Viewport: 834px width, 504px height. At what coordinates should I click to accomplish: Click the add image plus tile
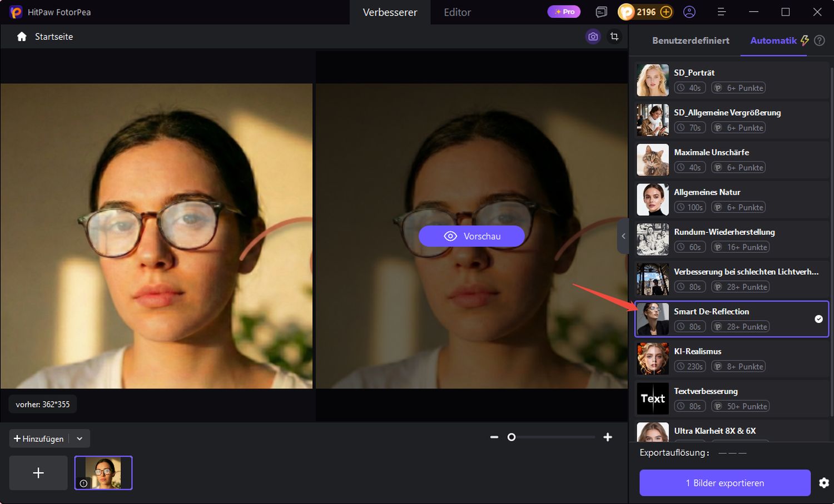click(38, 473)
